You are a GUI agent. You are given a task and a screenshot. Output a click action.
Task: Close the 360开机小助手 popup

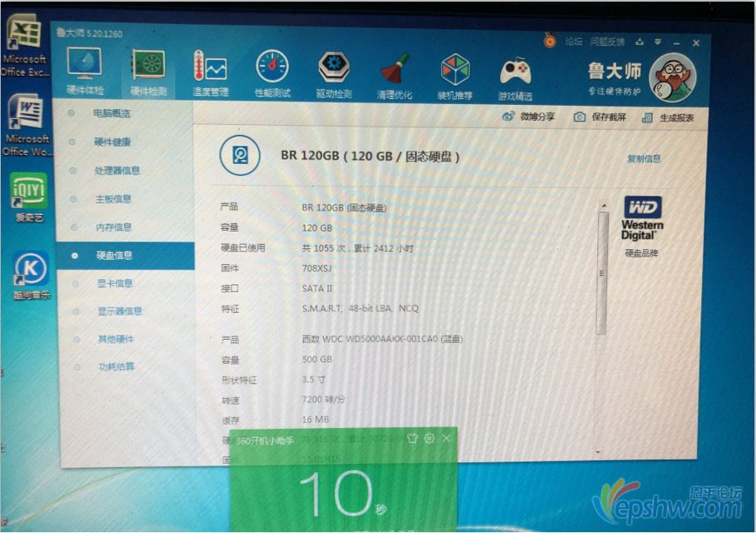[x=446, y=438]
